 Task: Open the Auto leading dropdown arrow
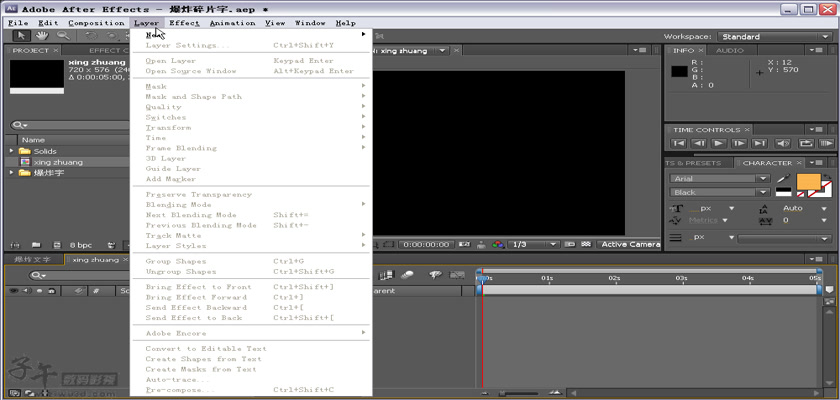pos(824,208)
